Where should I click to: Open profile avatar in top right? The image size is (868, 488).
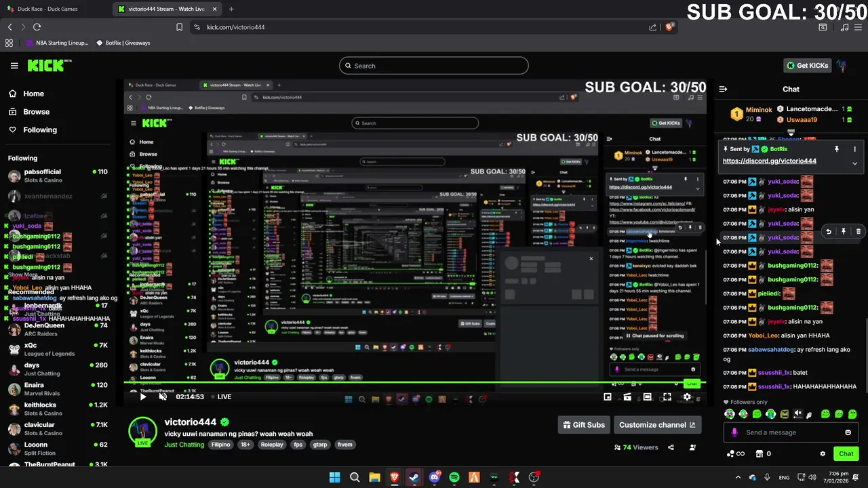(x=842, y=66)
